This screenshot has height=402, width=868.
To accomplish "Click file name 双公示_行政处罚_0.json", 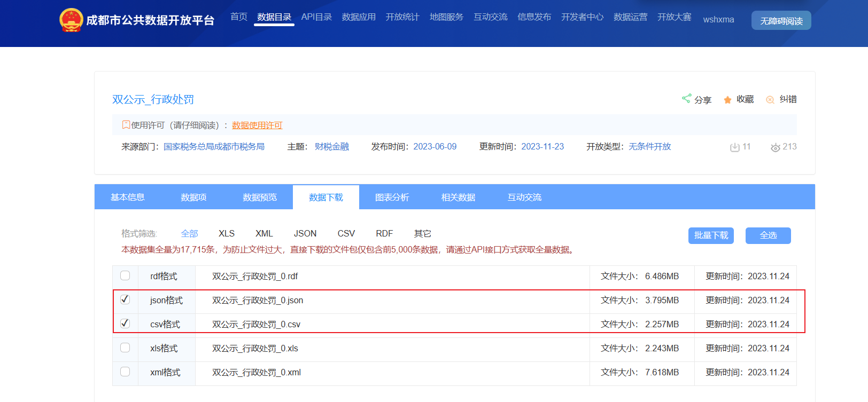I will coord(258,300).
